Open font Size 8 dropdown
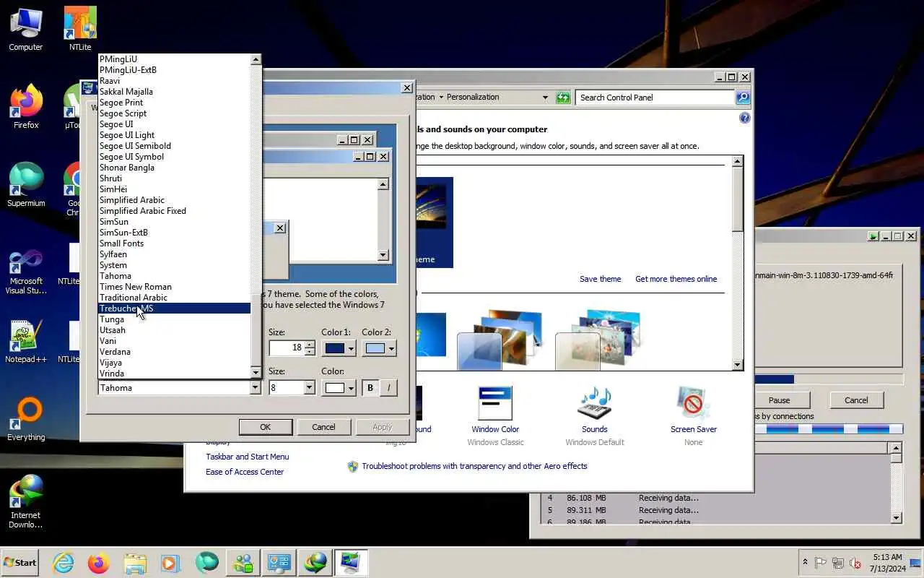 tap(310, 388)
